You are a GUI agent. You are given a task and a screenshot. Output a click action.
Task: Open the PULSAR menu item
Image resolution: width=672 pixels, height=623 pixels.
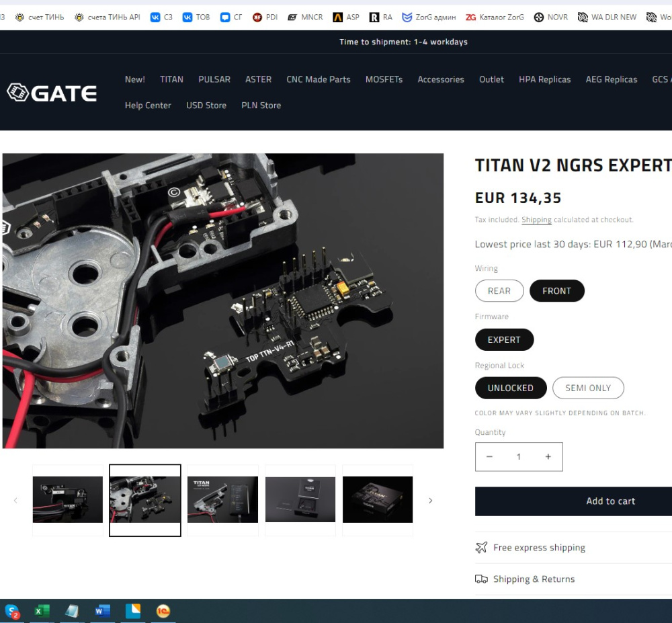[214, 79]
